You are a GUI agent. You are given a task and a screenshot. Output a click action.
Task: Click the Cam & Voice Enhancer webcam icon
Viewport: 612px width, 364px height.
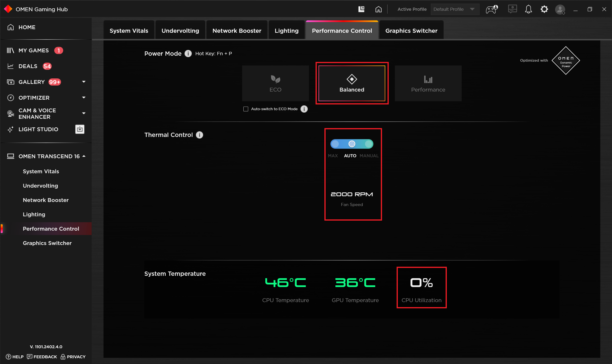point(11,114)
